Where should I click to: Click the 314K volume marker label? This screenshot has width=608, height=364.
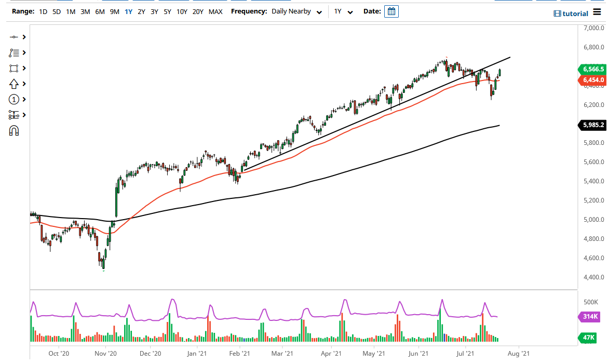588,317
